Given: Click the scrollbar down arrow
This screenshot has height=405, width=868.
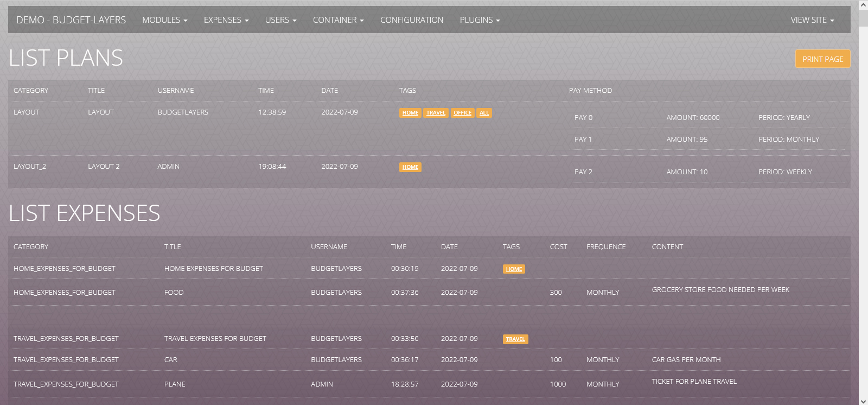Looking at the screenshot, I should click(863, 401).
